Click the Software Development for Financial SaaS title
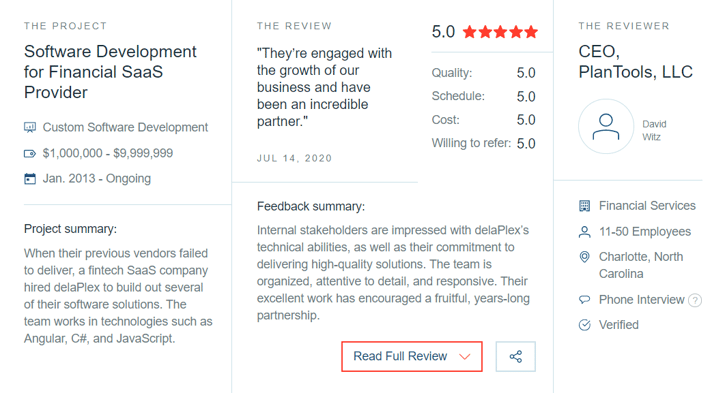Viewport: 725px width, 393px height. (x=110, y=72)
